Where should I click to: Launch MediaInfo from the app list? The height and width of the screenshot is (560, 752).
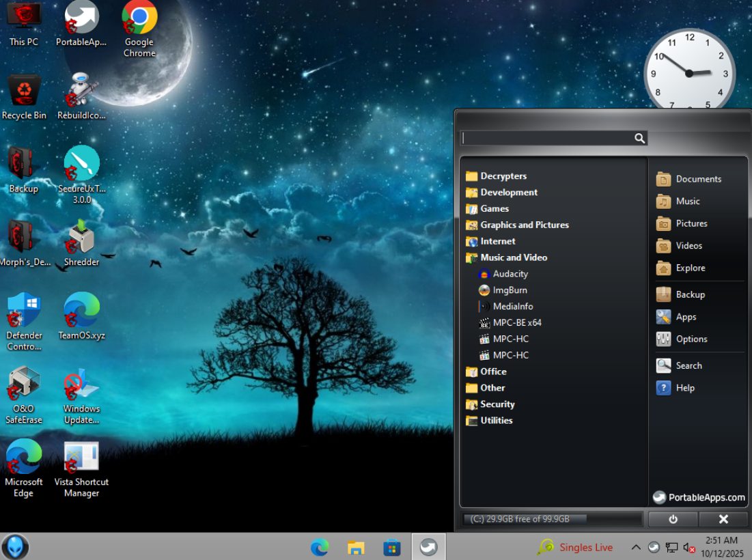tap(512, 307)
